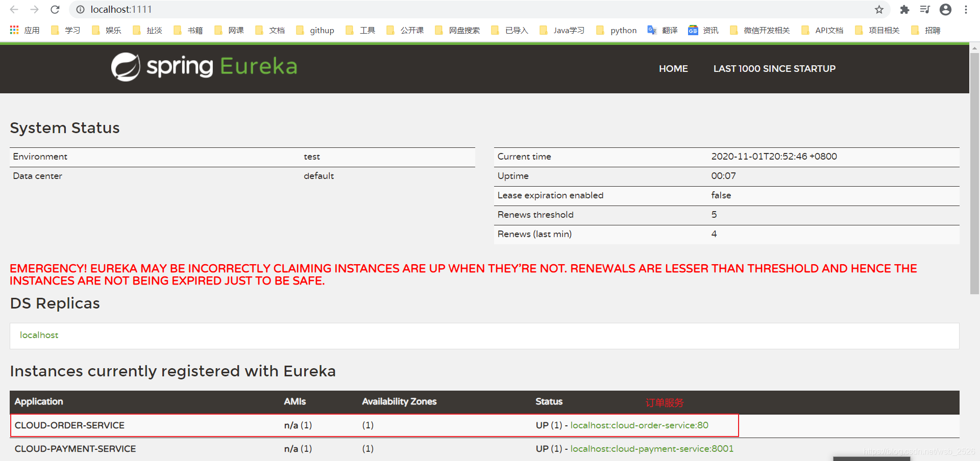Click the browser back arrow

(x=14, y=10)
